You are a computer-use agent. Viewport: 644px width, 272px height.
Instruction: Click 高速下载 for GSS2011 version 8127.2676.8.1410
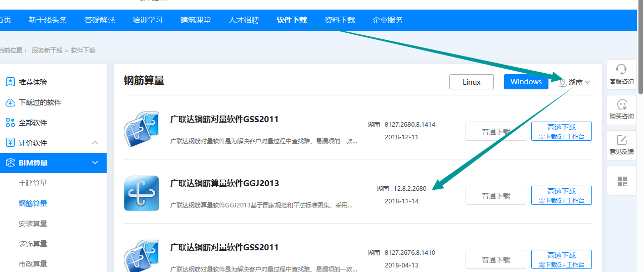pos(562,259)
